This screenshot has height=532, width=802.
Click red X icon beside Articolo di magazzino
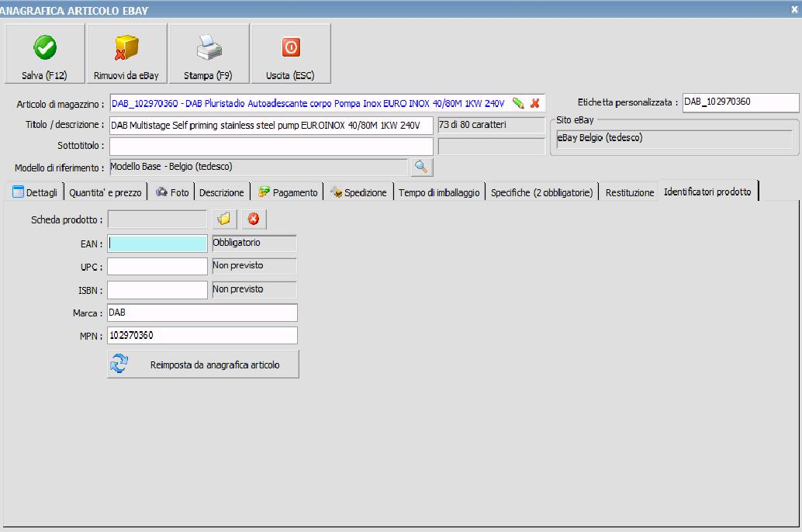coord(535,103)
